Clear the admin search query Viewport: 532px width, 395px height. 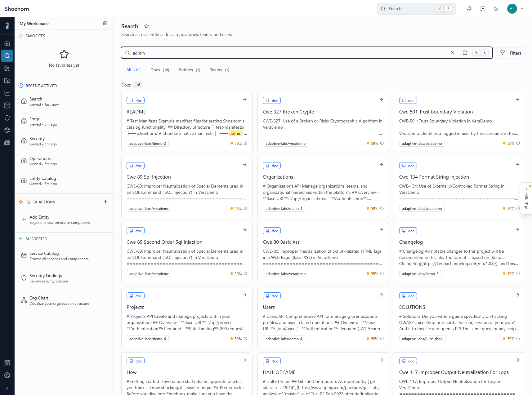point(453,53)
